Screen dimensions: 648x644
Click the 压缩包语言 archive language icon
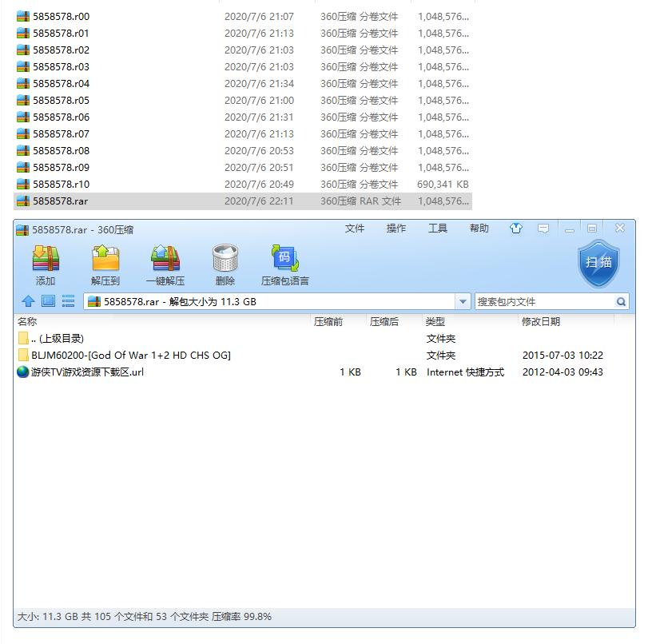284,261
